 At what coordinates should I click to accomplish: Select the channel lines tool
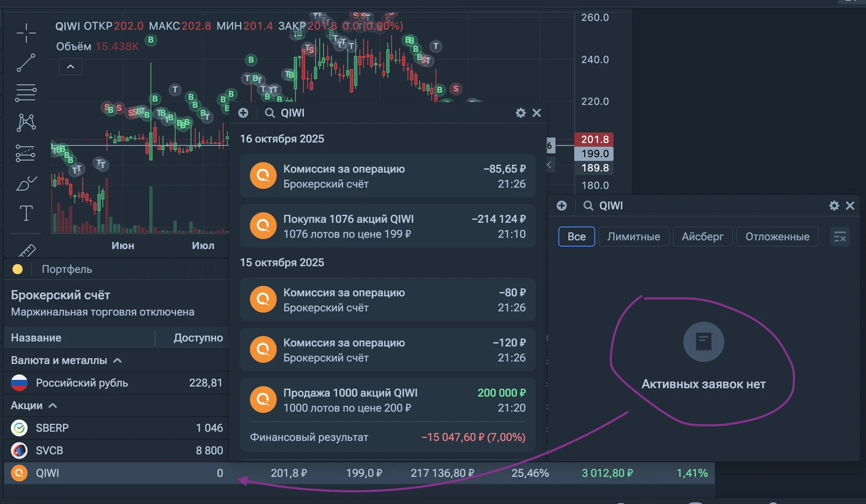[x=26, y=153]
